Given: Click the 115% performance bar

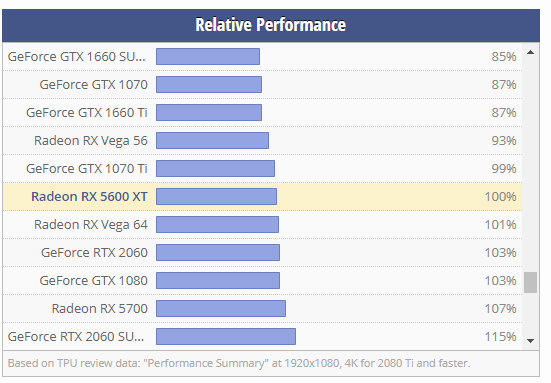Looking at the screenshot, I should 226,337.
